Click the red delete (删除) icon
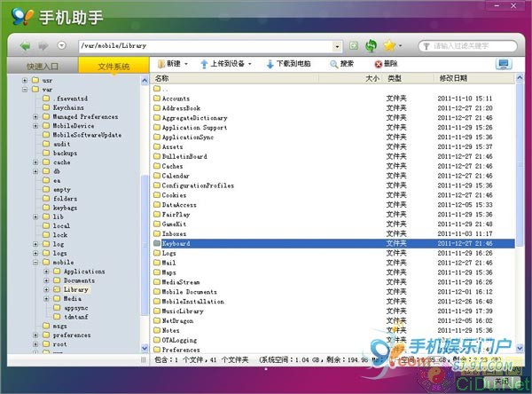 379,65
